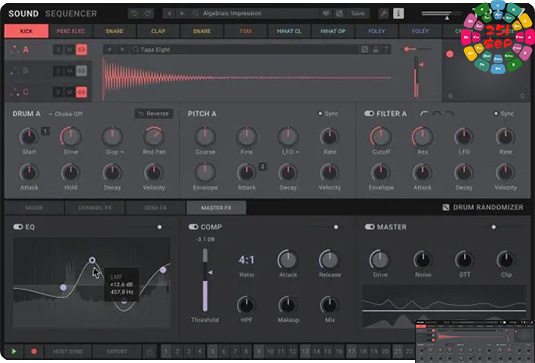Solo layer C

[x=58, y=92]
